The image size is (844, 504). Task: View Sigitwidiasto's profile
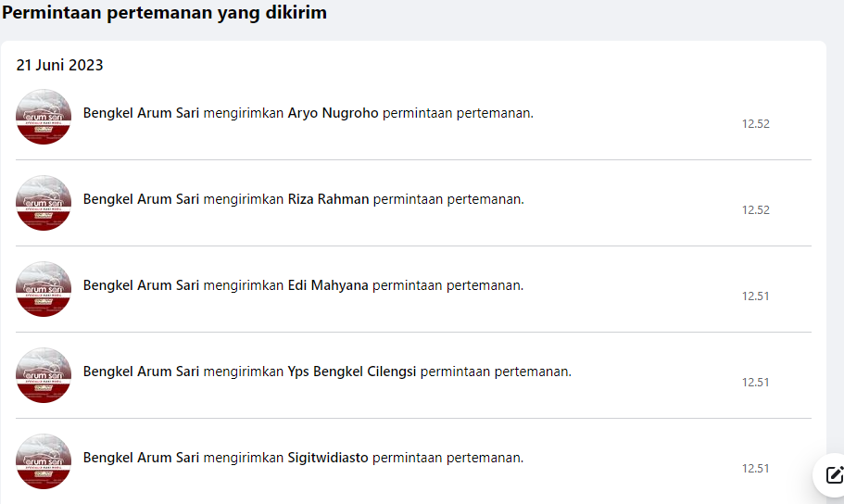[328, 458]
